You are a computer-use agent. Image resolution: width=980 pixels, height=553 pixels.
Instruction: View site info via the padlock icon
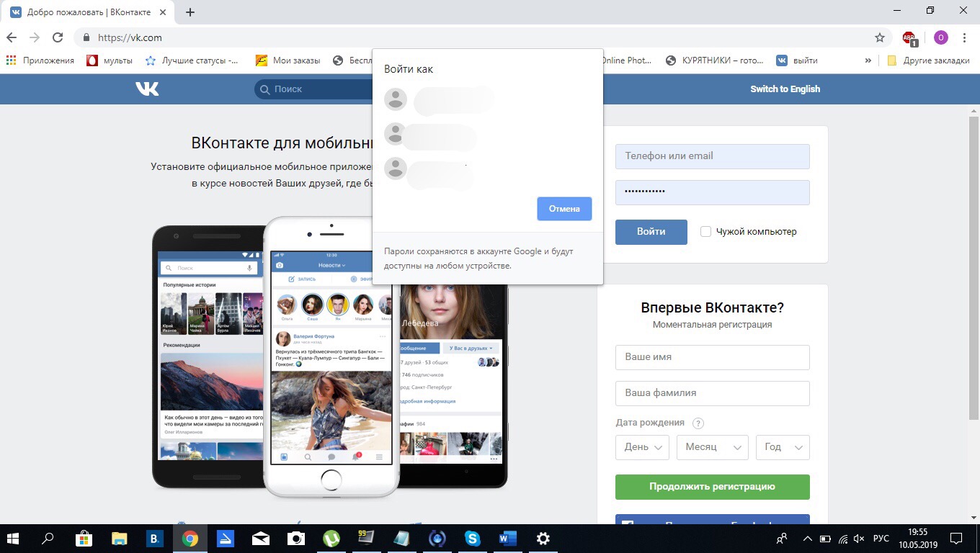tap(86, 37)
